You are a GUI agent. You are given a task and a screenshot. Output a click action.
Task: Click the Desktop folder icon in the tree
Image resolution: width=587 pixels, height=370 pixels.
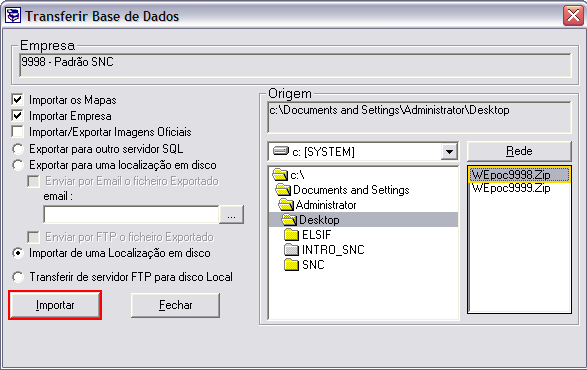pyautogui.click(x=289, y=220)
